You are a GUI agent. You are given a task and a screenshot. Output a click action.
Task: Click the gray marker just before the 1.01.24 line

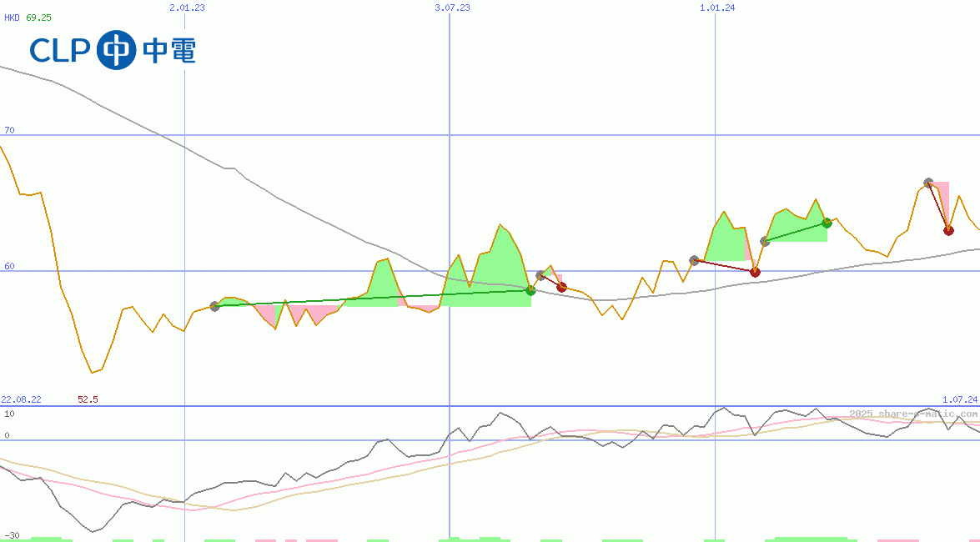pyautogui.click(x=694, y=261)
